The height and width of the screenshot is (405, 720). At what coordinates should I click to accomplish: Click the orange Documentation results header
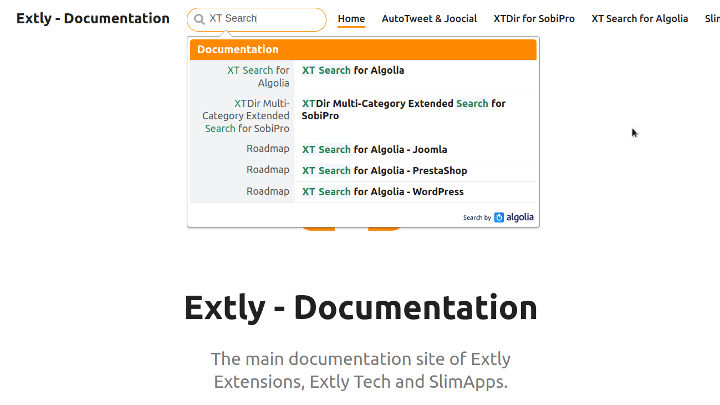click(x=363, y=50)
